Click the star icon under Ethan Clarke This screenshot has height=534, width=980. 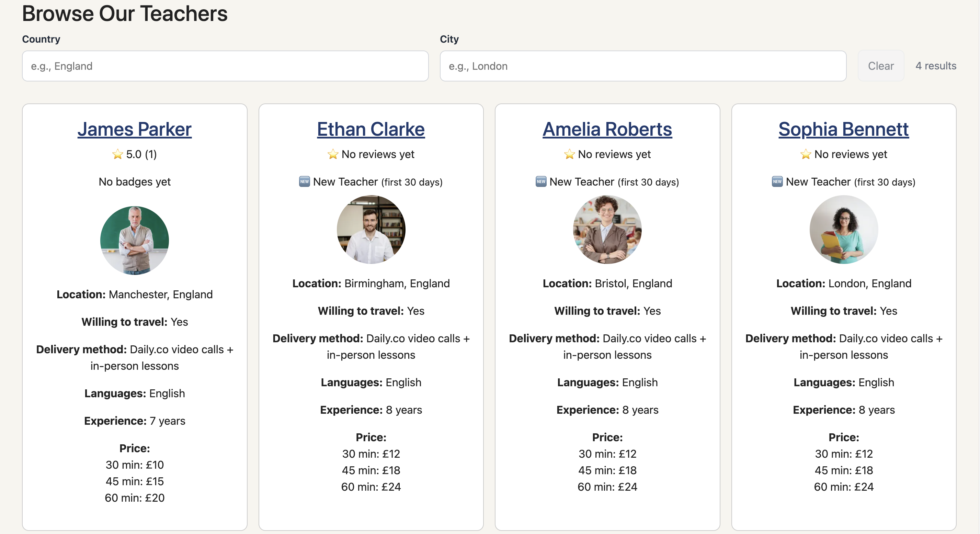coord(333,154)
